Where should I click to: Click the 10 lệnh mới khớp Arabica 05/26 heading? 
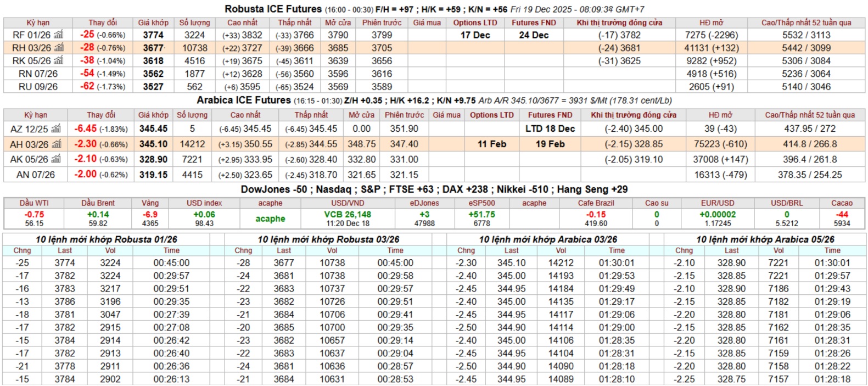(765, 239)
